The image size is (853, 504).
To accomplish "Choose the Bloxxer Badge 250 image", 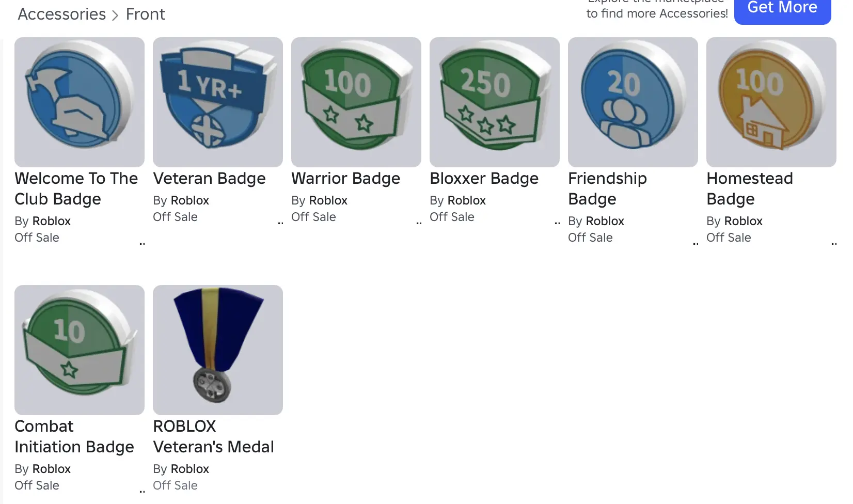I will pyautogui.click(x=495, y=102).
